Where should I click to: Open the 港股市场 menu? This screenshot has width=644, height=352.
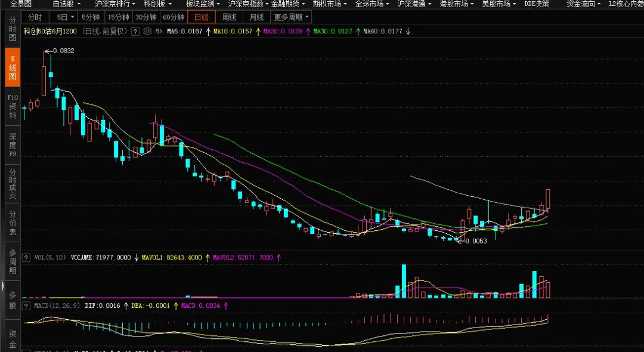[457, 4]
